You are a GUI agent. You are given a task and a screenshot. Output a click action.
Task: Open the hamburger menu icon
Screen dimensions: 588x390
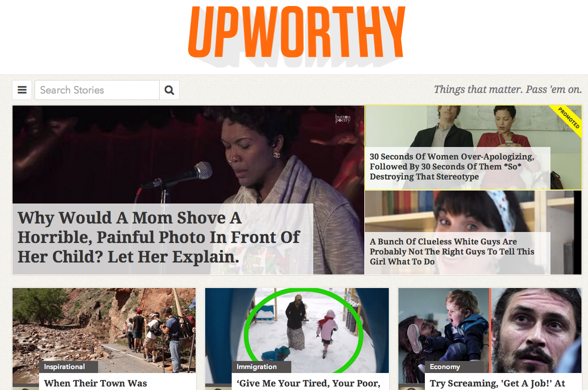22,90
